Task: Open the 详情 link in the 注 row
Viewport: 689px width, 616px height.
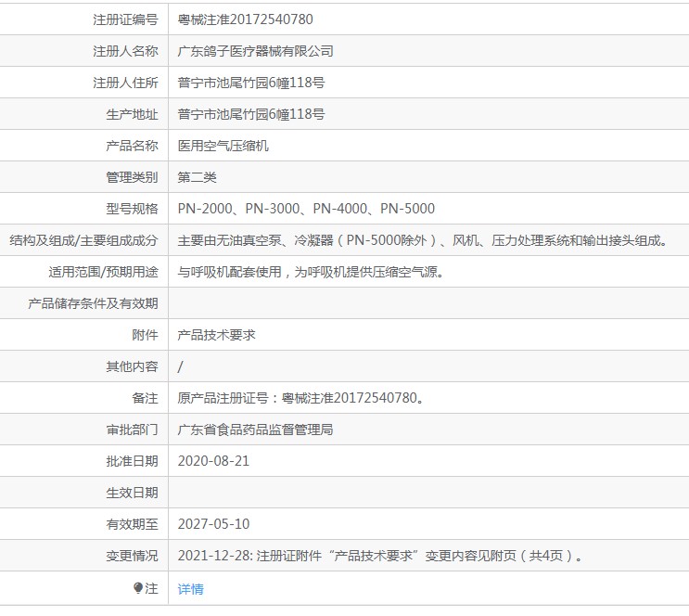Action: (x=190, y=589)
